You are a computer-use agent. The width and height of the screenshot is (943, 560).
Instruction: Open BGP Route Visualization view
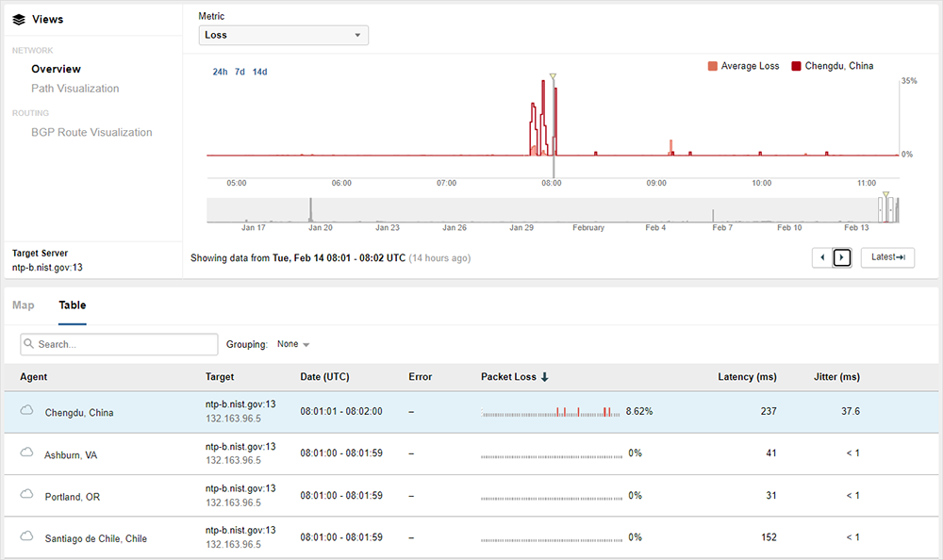pyautogui.click(x=91, y=133)
